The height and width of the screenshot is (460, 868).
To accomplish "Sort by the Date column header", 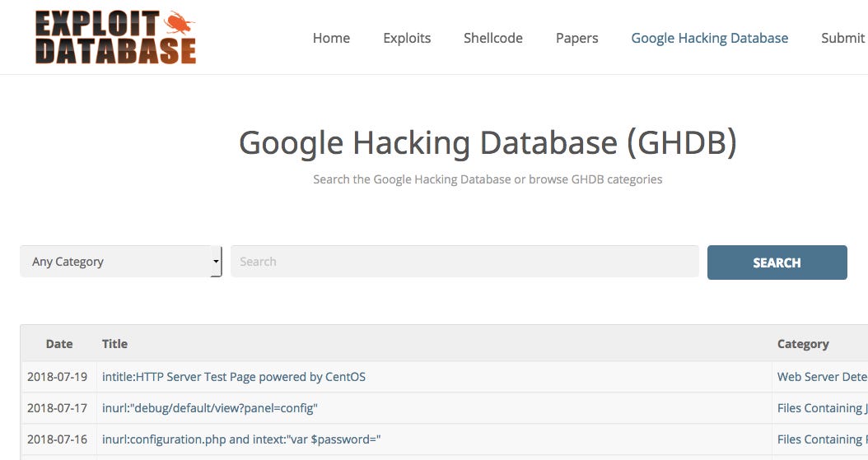I will [x=59, y=344].
